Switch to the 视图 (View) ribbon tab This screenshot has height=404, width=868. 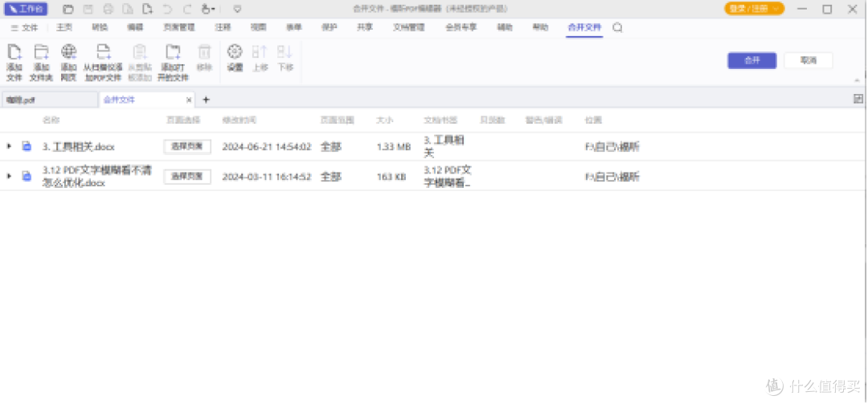[x=258, y=27]
